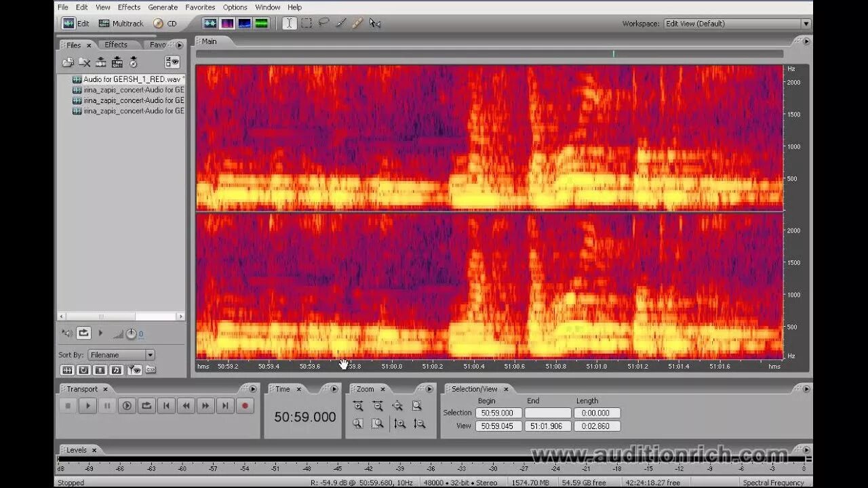This screenshot has height=488, width=868.
Task: Click Zoom Out Full Both Axes icon
Action: [397, 406]
